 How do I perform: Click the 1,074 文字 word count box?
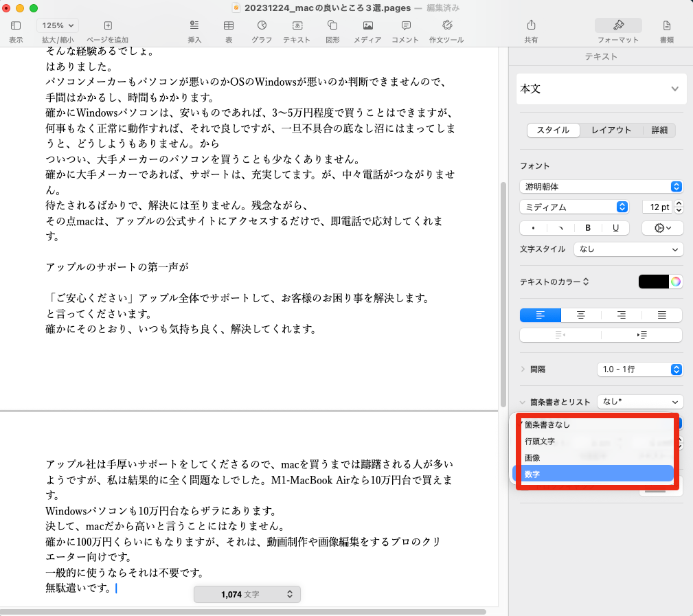[x=247, y=594]
